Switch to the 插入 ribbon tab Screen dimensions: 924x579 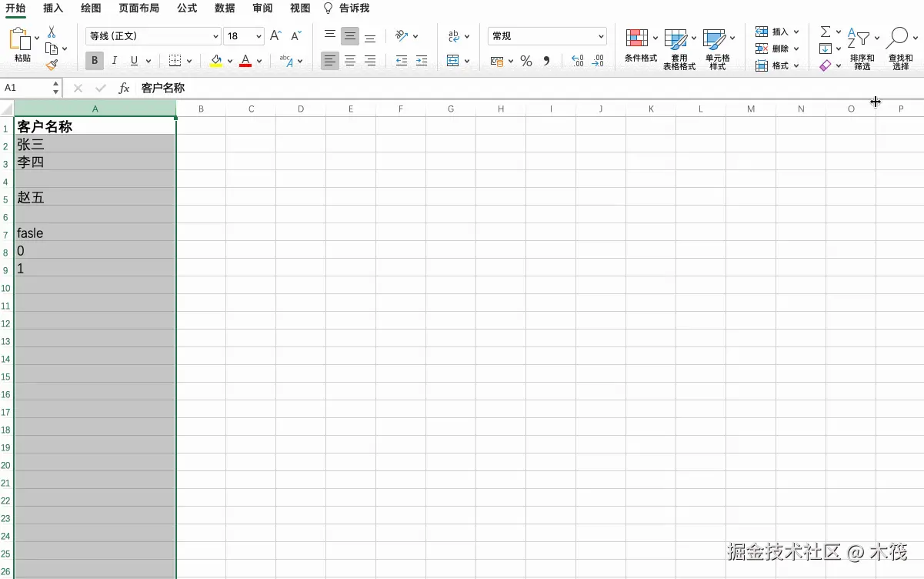point(52,8)
